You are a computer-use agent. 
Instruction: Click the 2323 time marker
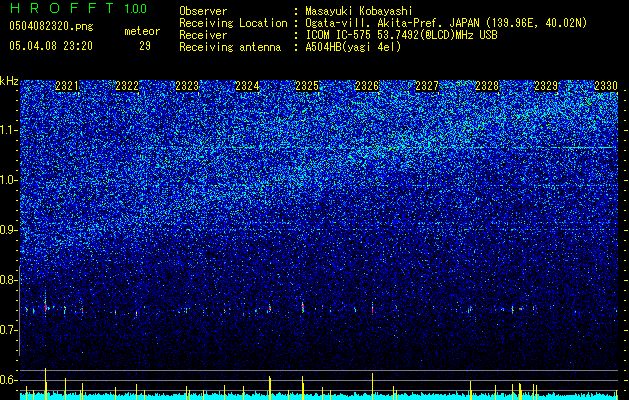point(187,86)
